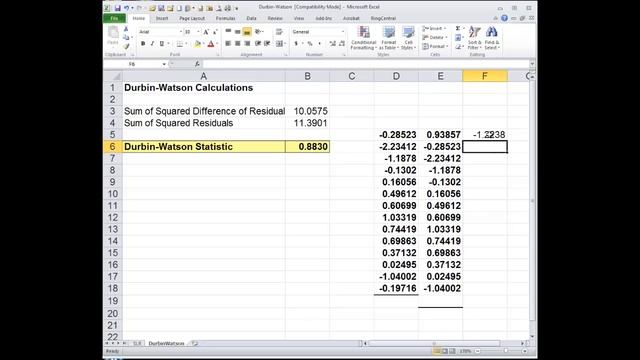Align text to the left
This screenshot has width=640, height=360.
(x=228, y=44)
